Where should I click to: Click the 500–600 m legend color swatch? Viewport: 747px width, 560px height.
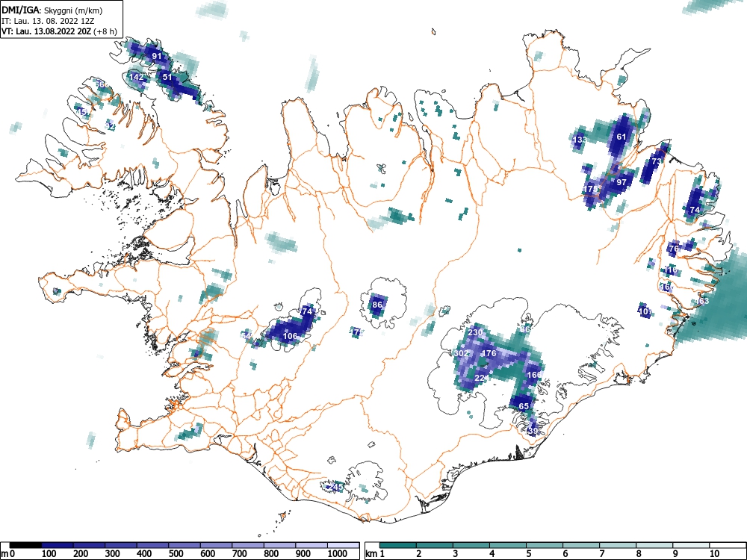click(x=185, y=545)
